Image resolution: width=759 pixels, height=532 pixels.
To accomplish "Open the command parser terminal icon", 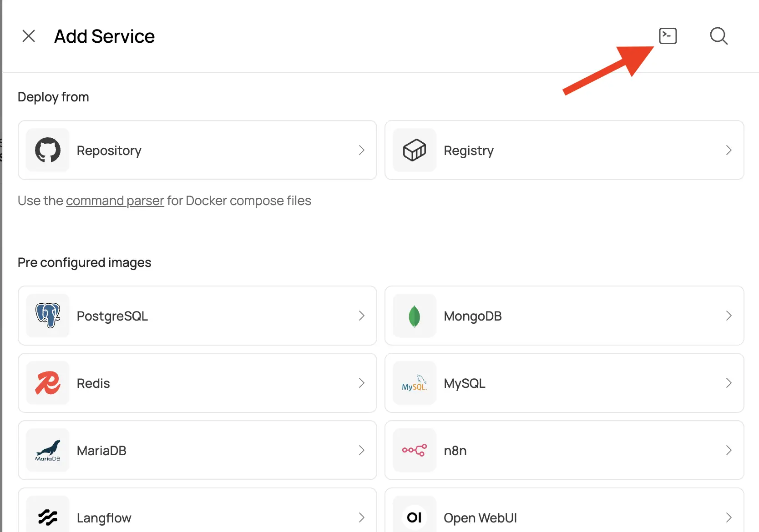I will (x=668, y=36).
